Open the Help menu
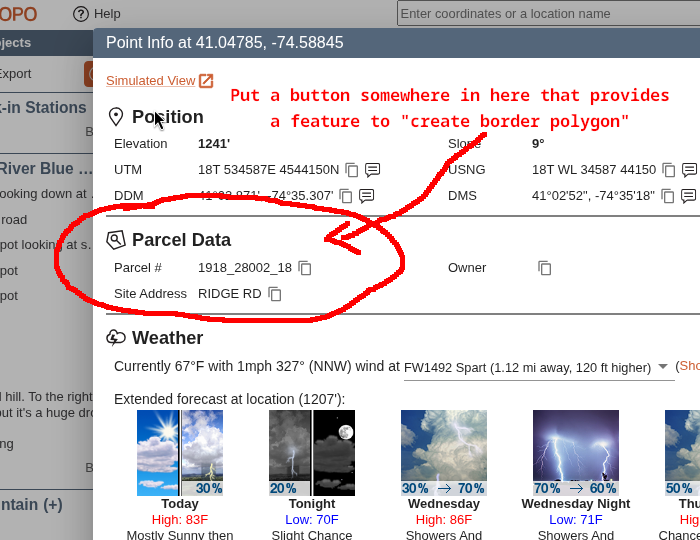This screenshot has height=540, width=700. click(97, 14)
